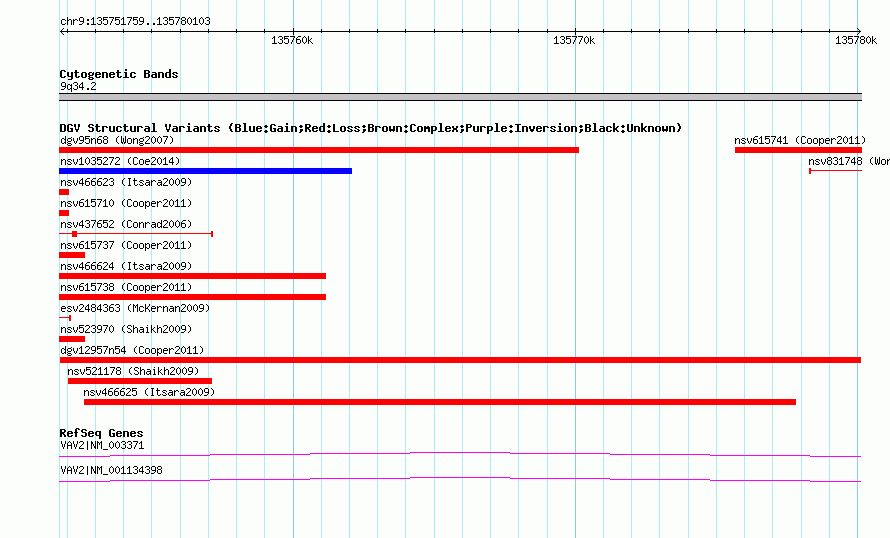Click the nsv615710 (Cooper2011) label
The width and height of the screenshot is (890, 538).
coord(126,203)
